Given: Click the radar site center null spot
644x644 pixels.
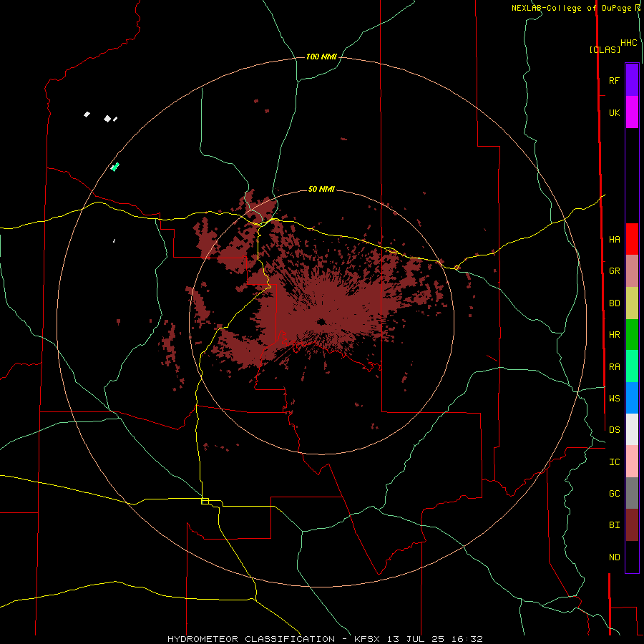Looking at the screenshot, I should pos(321,321).
